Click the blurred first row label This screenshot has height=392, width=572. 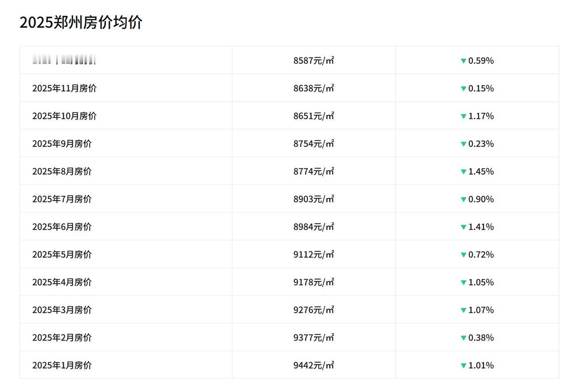tap(64, 60)
